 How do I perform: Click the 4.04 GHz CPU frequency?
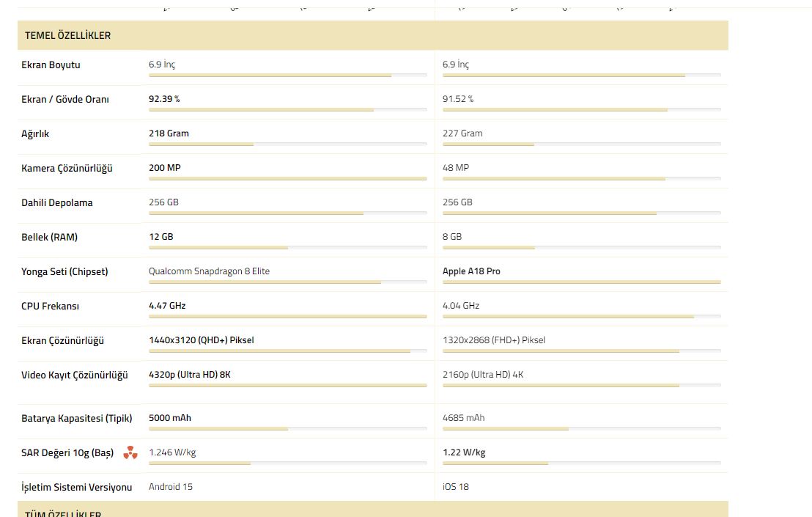461,306
